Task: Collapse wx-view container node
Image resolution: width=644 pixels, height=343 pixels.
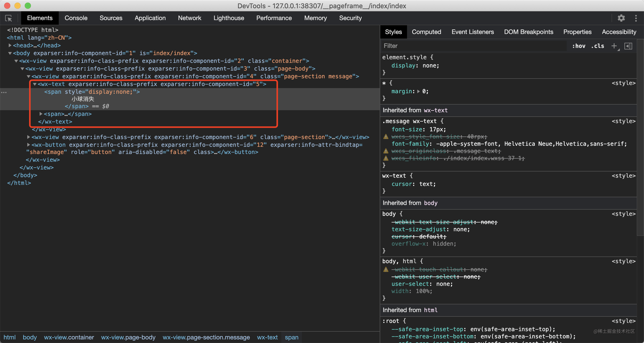Action: pyautogui.click(x=16, y=61)
